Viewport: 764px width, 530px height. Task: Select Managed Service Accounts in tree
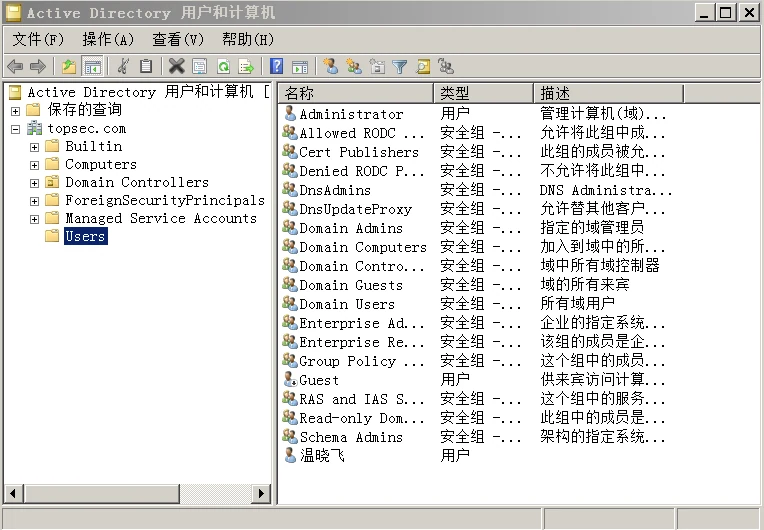coord(161,218)
